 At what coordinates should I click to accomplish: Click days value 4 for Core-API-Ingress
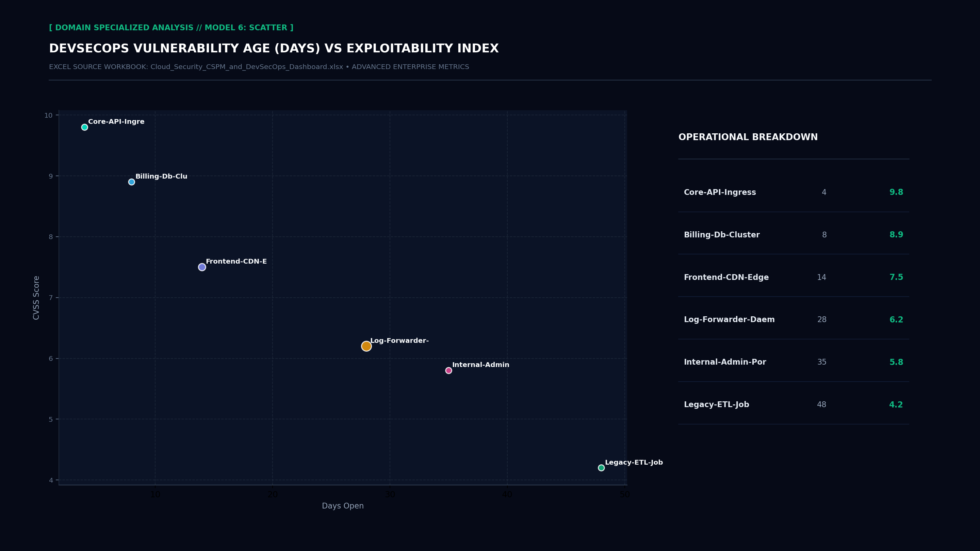[824, 193]
